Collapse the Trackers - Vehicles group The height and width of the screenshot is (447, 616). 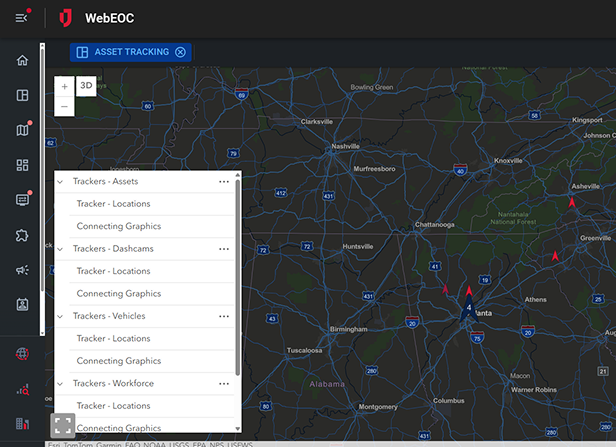pyautogui.click(x=60, y=316)
